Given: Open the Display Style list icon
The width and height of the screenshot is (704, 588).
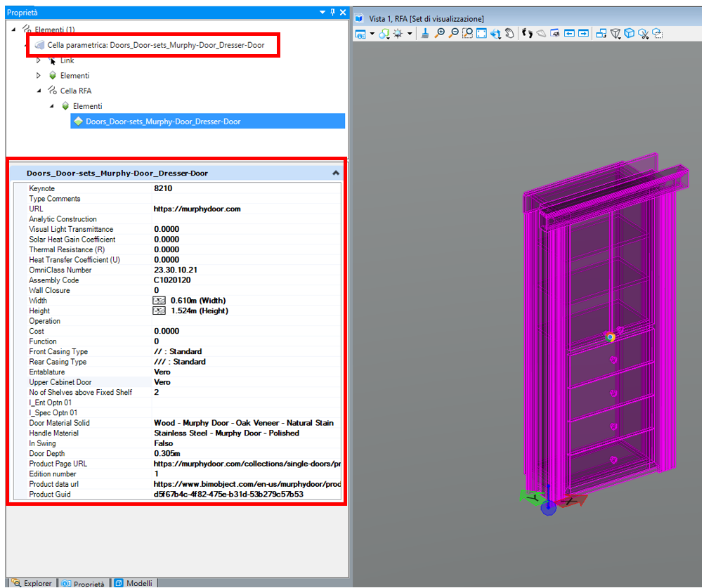Looking at the screenshot, I should (384, 34).
